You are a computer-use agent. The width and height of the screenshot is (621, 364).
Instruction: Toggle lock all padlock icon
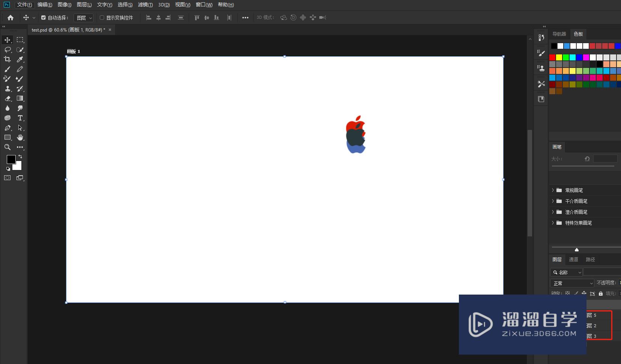(x=601, y=293)
